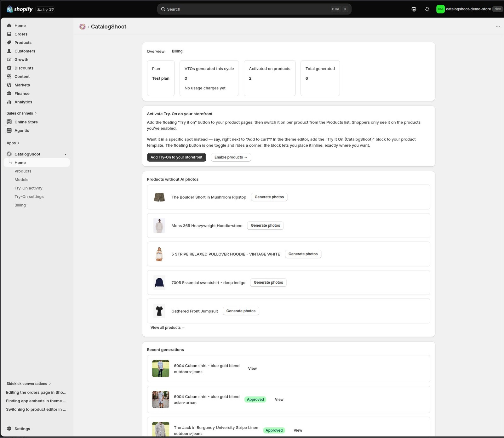Click the Growth icon in the sidebar
504x438 pixels.
[9, 60]
